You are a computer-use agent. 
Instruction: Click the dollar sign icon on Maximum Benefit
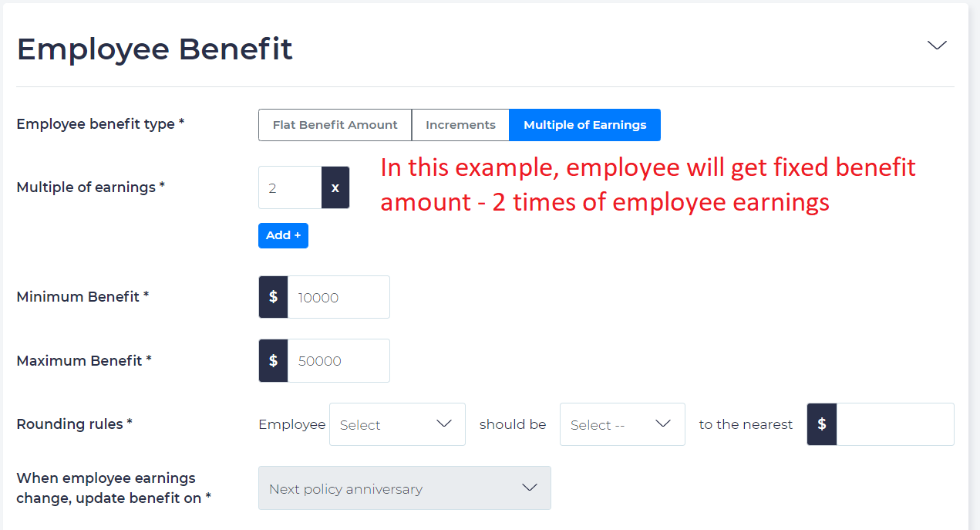click(273, 360)
